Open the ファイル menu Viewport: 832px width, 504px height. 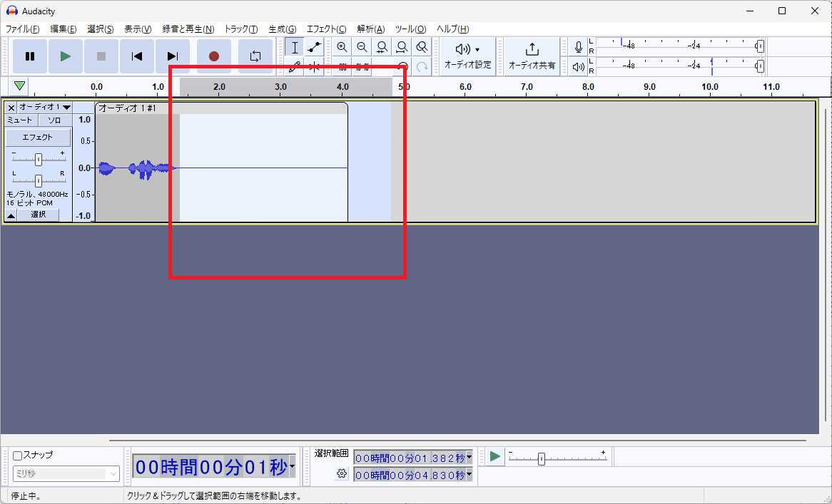coord(22,29)
